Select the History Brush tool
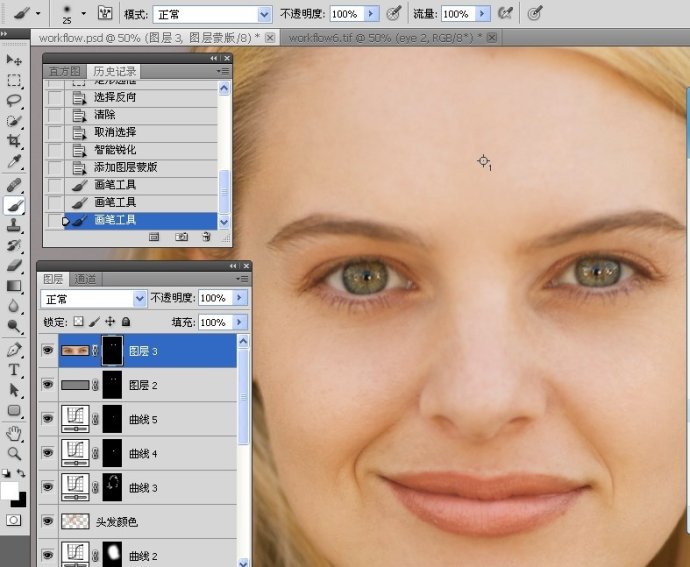Screen dimensions: 690x567 point(14,245)
